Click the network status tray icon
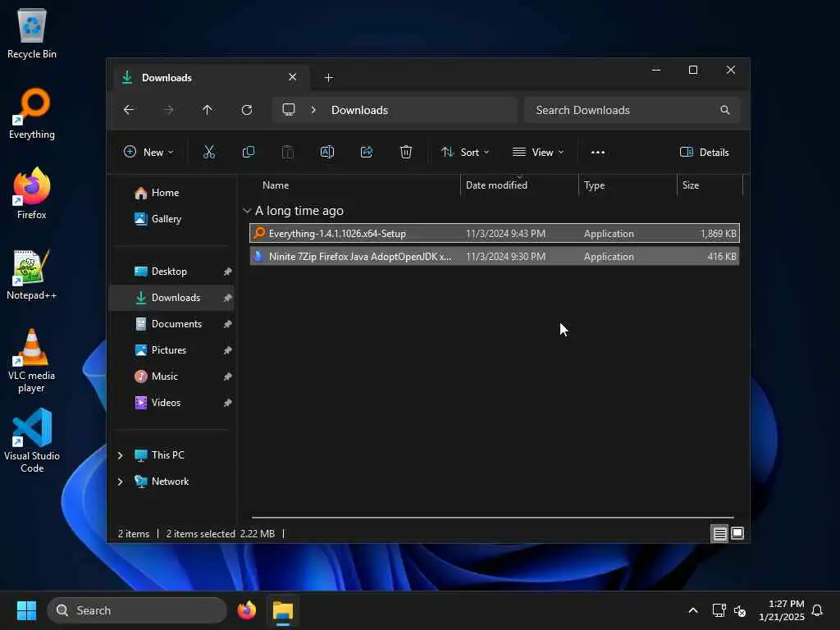 coord(719,610)
